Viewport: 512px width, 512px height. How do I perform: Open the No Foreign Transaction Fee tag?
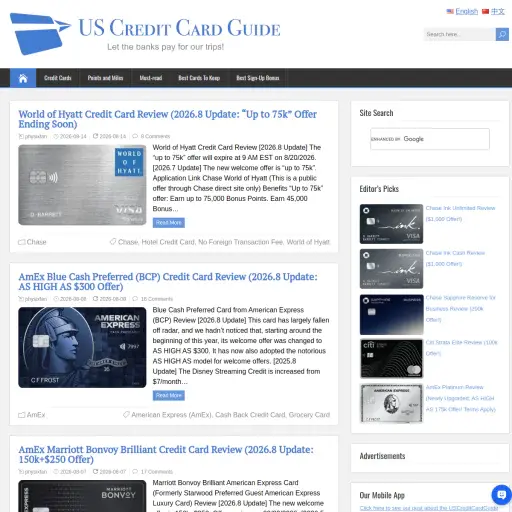point(240,242)
